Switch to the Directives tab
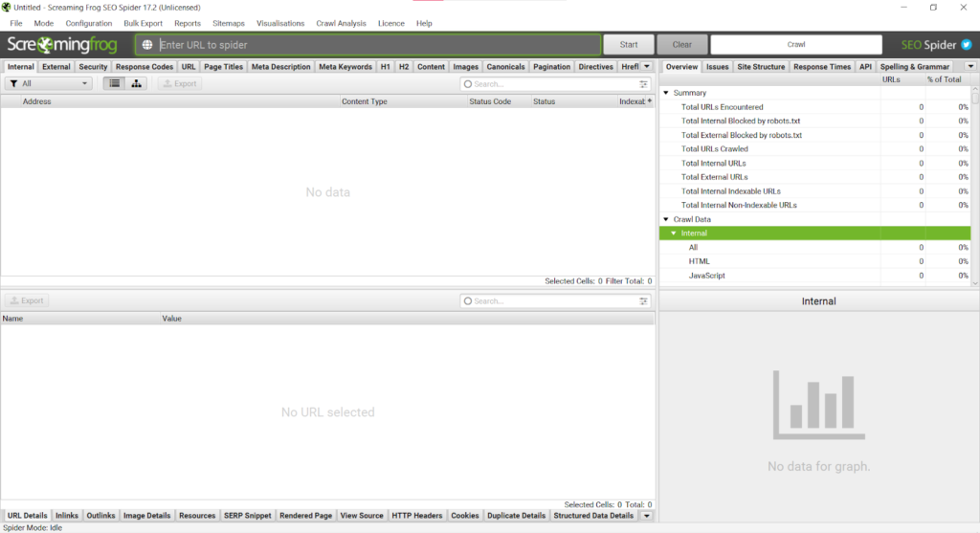The height and width of the screenshot is (533, 980). pos(595,66)
